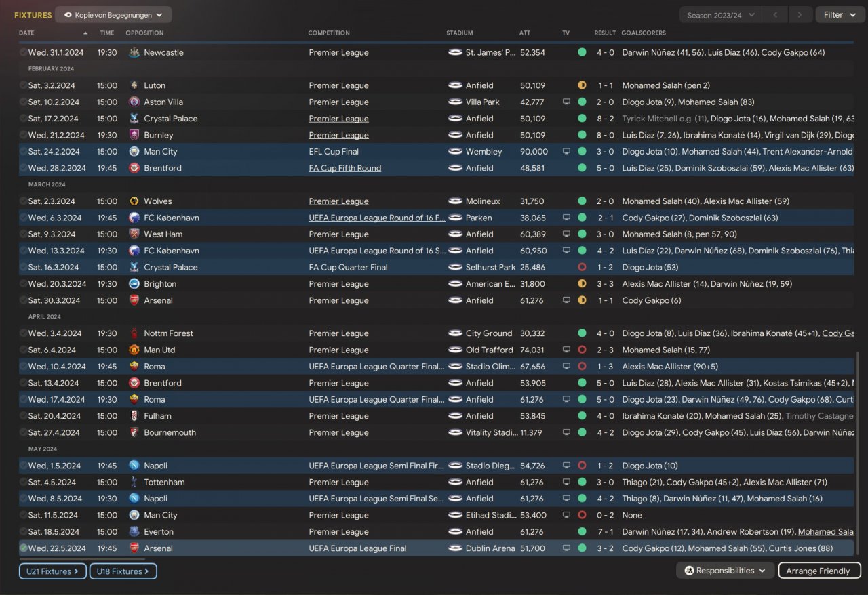
Task: Click the Etihad Stadium name
Action: click(x=492, y=516)
